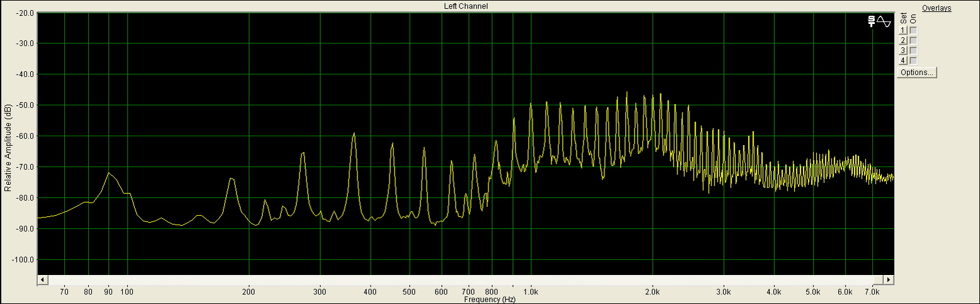This screenshot has width=980, height=304.
Task: Click the 500 frequency axis tick label
Action: click(x=409, y=292)
